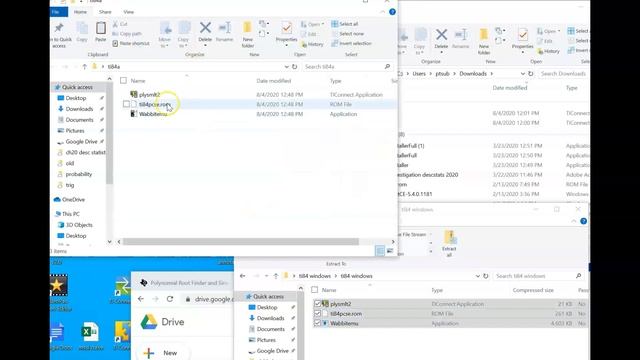640x360 pixels.
Task: Click the Delete icon in the Downloads window ribbon
Action: [441, 36]
